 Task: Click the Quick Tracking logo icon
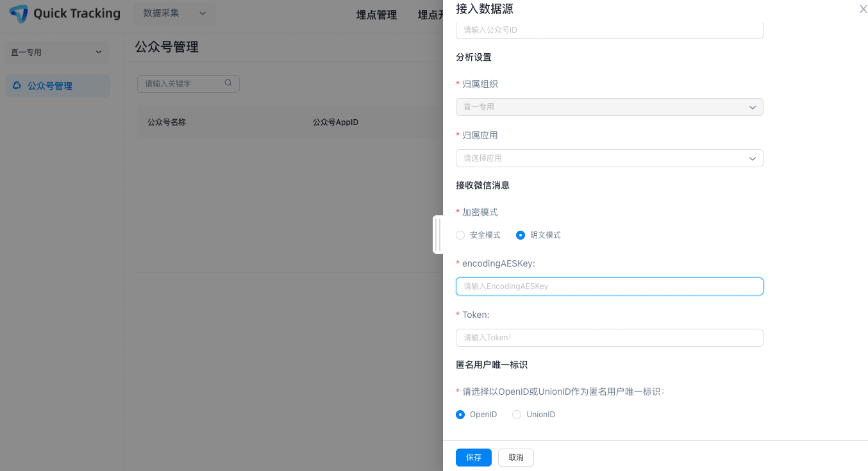[19, 13]
